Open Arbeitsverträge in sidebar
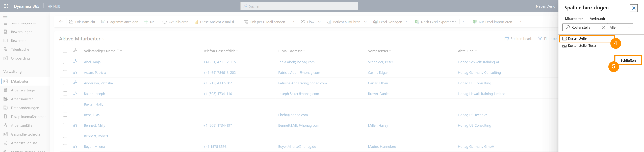644x152 pixels. pyautogui.click(x=23, y=90)
